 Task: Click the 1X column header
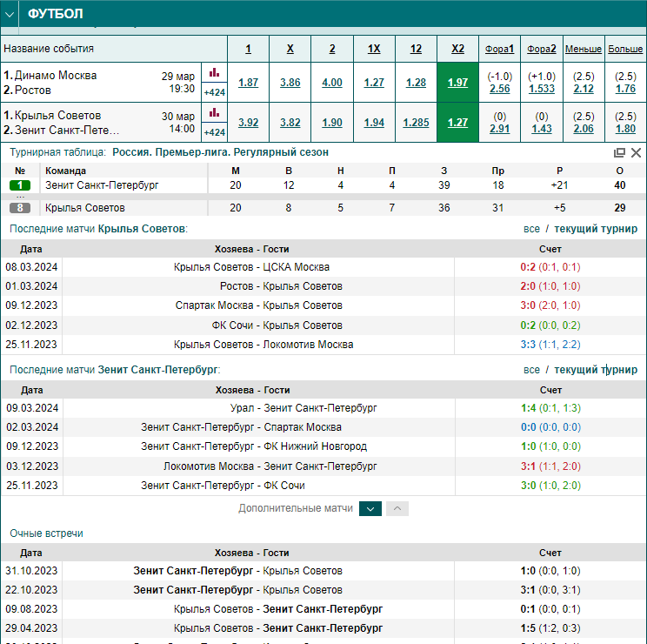click(374, 49)
